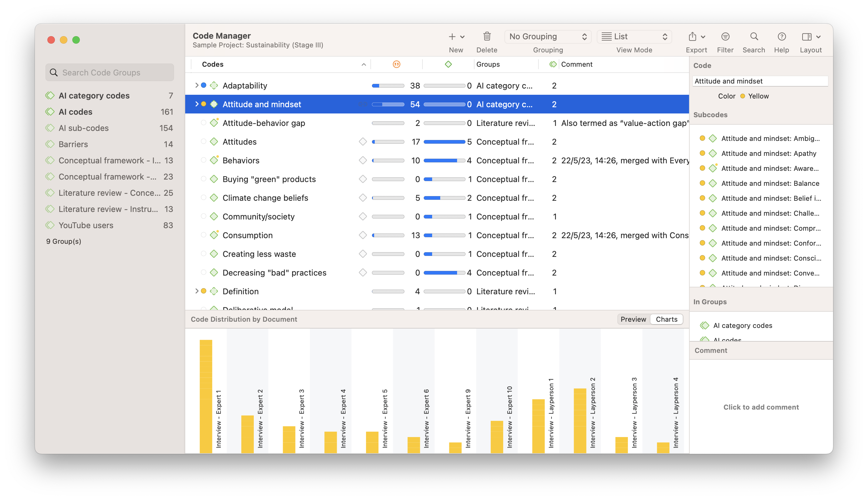The image size is (868, 500).
Task: Click to add comment area
Action: point(761,407)
